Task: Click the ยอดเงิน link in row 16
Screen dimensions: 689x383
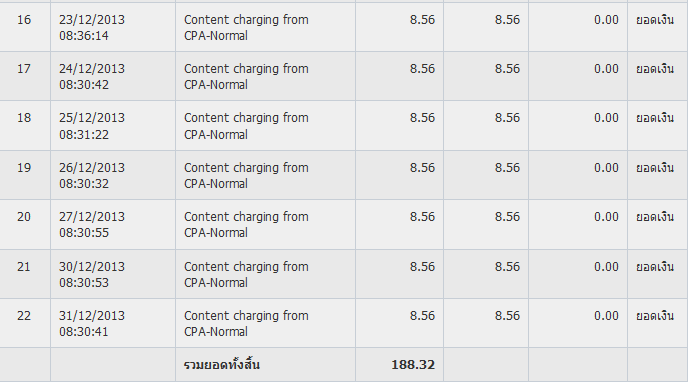Action: (655, 20)
